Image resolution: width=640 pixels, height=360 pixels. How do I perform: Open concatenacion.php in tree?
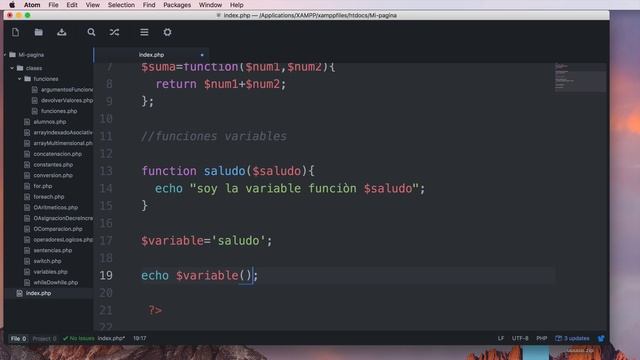[x=58, y=154]
